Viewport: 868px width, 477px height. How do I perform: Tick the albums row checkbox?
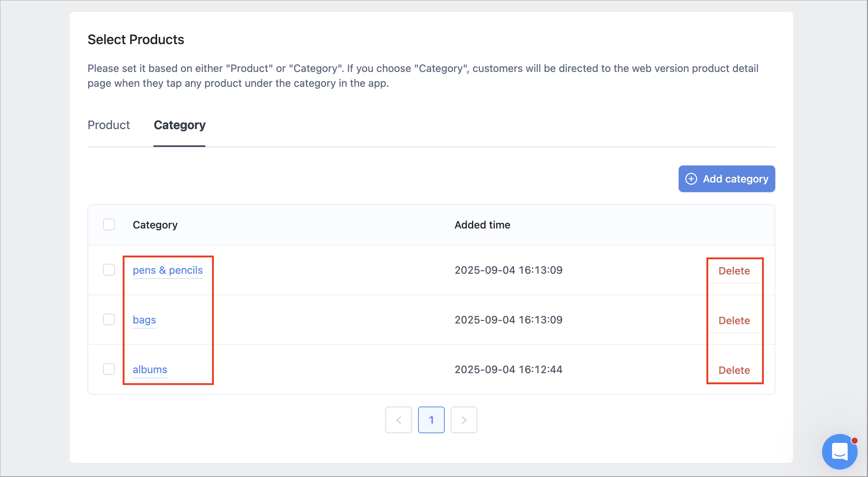pos(109,369)
